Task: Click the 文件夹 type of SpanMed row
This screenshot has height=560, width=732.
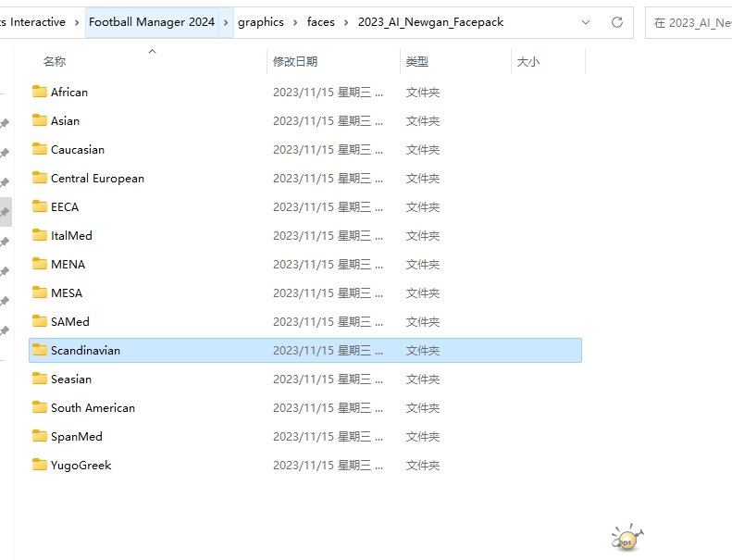Action: pyautogui.click(x=423, y=437)
